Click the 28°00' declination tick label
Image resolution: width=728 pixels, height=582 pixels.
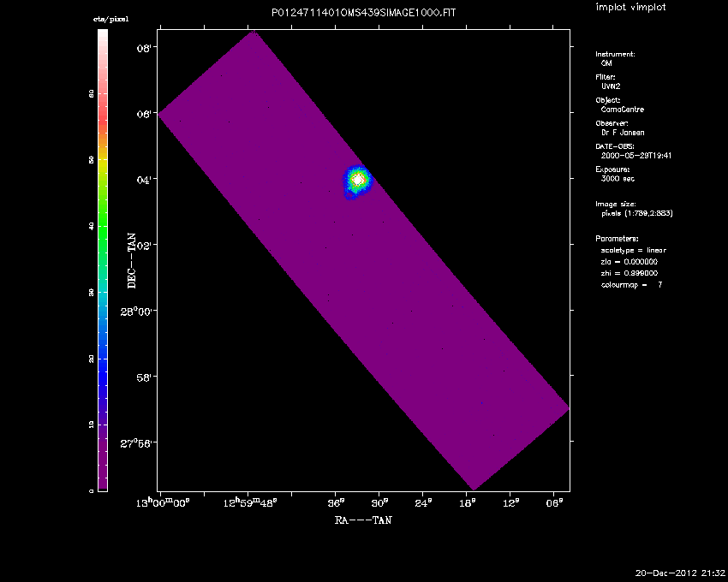pos(135,311)
